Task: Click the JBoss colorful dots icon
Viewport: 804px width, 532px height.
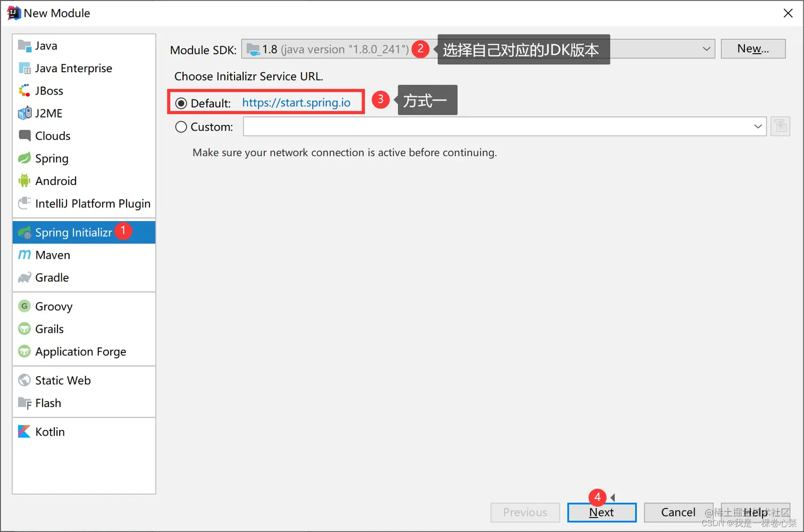Action: pyautogui.click(x=24, y=91)
